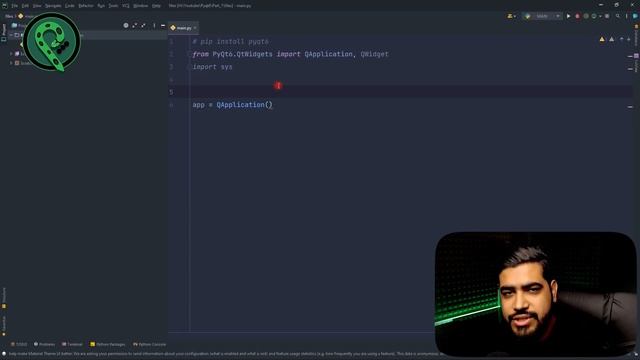Open the TODO tool window
The image size is (640, 360).
(19, 344)
